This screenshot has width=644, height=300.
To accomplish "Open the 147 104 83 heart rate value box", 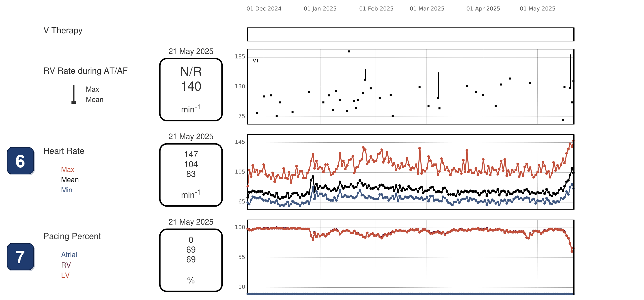I will point(191,175).
